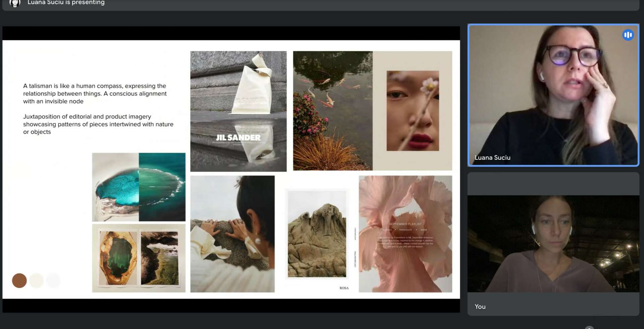This screenshot has width=644, height=329.
Task: Click the "Luana Suciu" name label
Action: coord(492,157)
